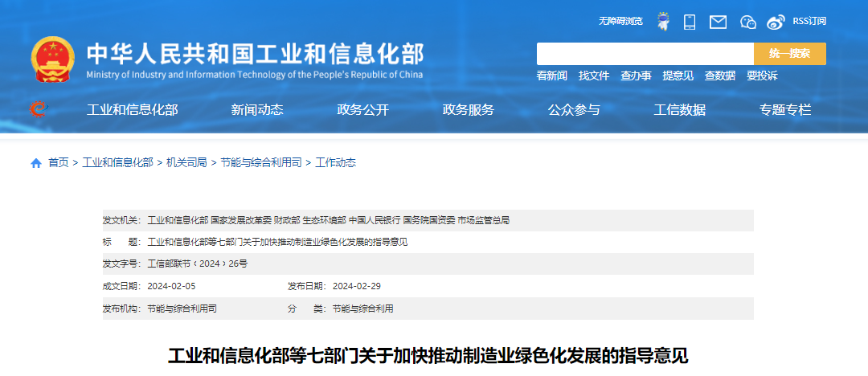This screenshot has height=376, width=868.
Task: Focus the site search input field
Action: pyautogui.click(x=645, y=54)
